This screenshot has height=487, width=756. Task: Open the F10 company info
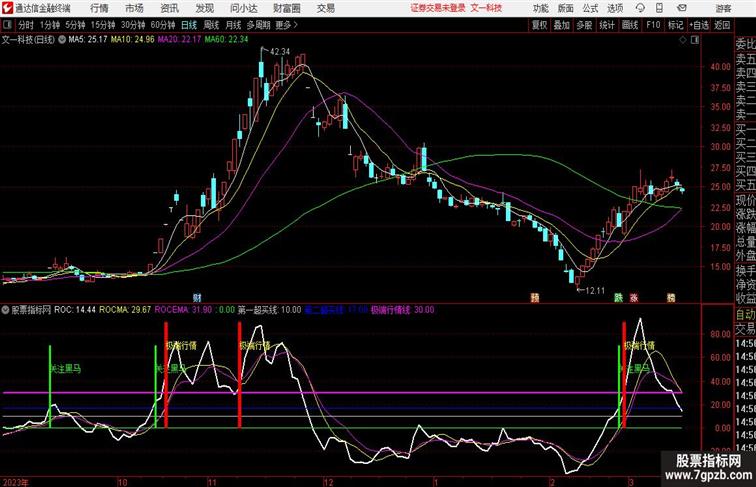click(653, 25)
